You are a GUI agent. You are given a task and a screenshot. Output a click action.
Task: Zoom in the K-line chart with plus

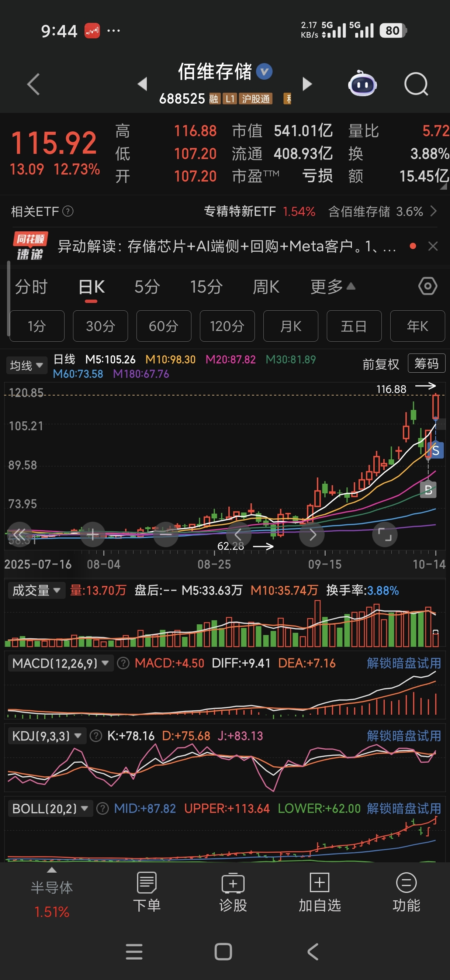point(93,534)
